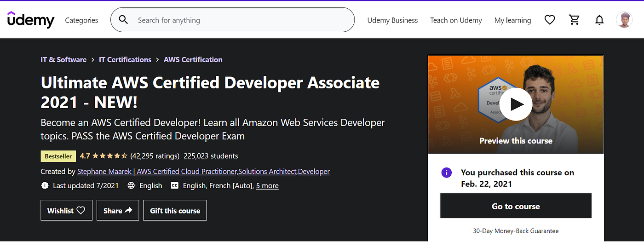
Task: Click the 4.7 rating number
Action: (x=85, y=156)
